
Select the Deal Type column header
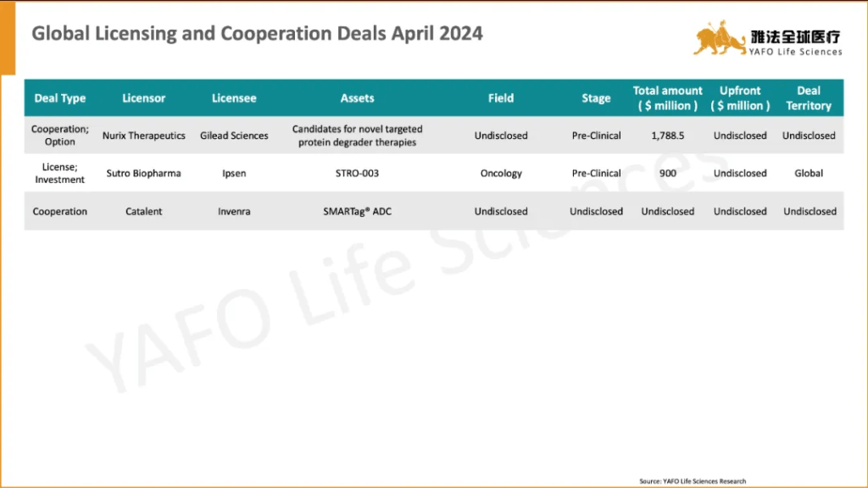[x=60, y=98]
